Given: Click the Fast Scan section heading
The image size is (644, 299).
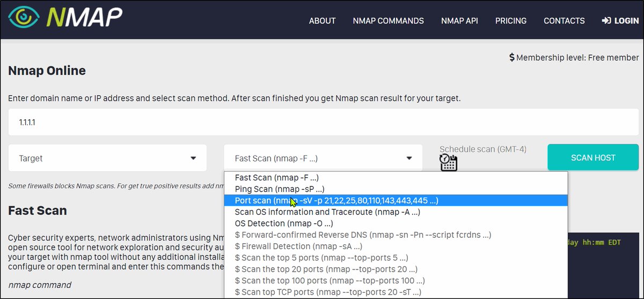Looking at the screenshot, I should coord(38,210).
